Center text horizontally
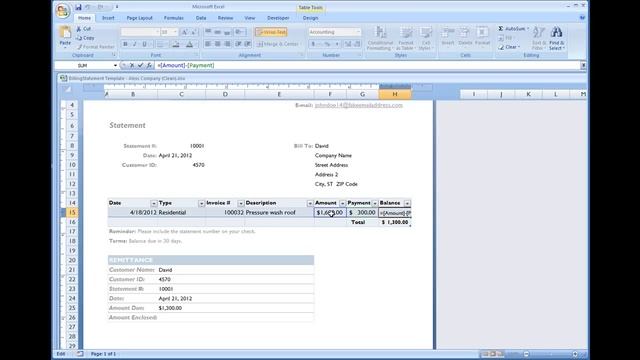Viewport: 640px width, 360px height. [218, 44]
